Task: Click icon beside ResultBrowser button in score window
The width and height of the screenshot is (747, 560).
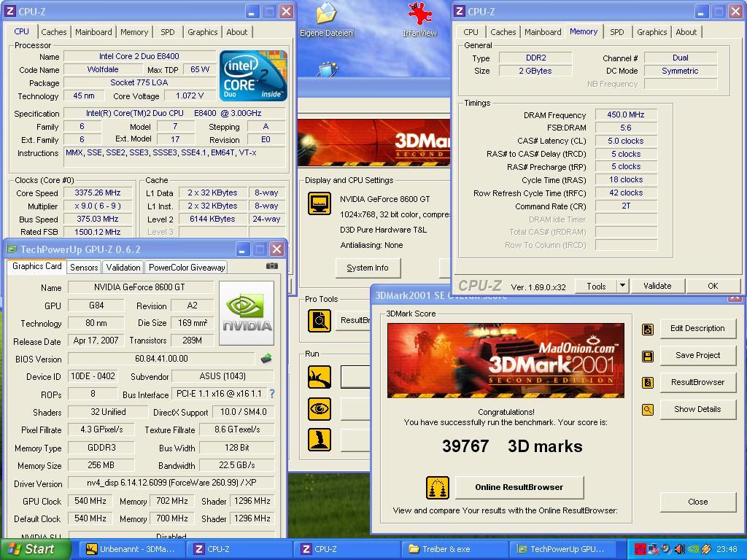Action: coord(648,382)
